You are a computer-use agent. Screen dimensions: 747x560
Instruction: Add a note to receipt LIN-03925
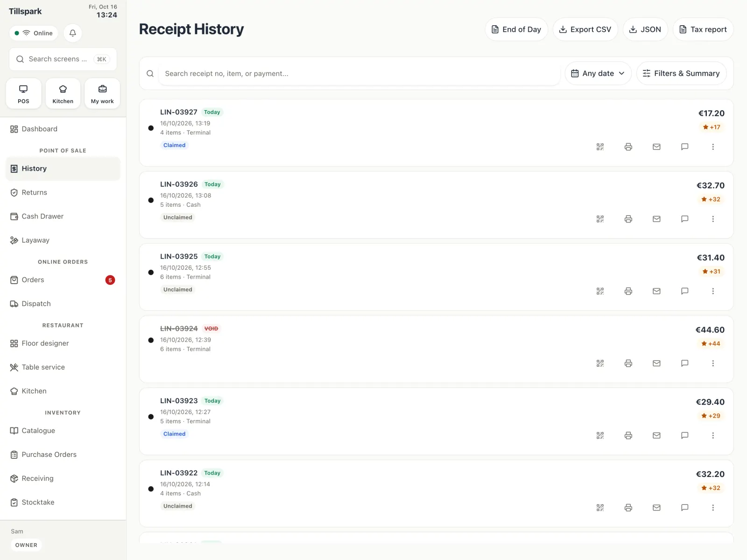pyautogui.click(x=685, y=291)
